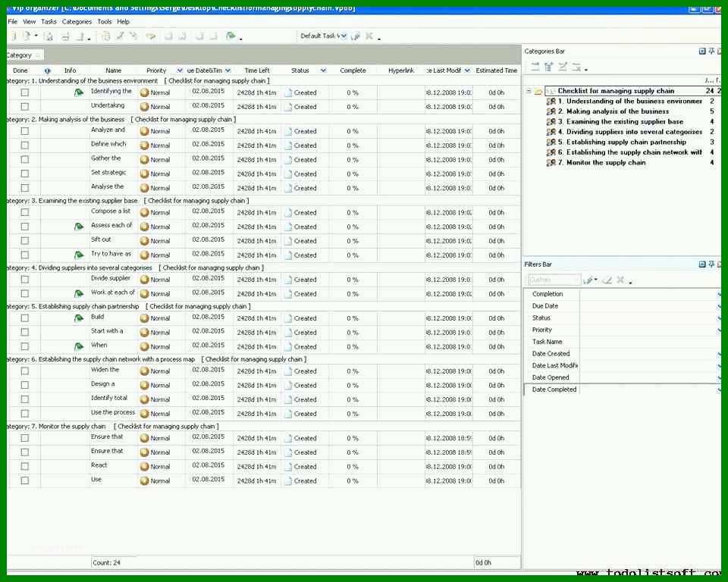
Task: Click the X delete filter icon in Filters Bar
Action: click(x=621, y=280)
